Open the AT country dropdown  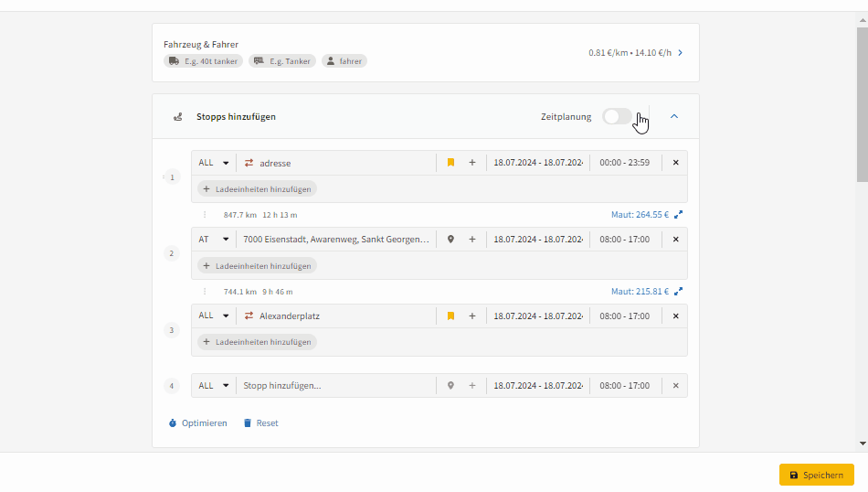coord(214,240)
